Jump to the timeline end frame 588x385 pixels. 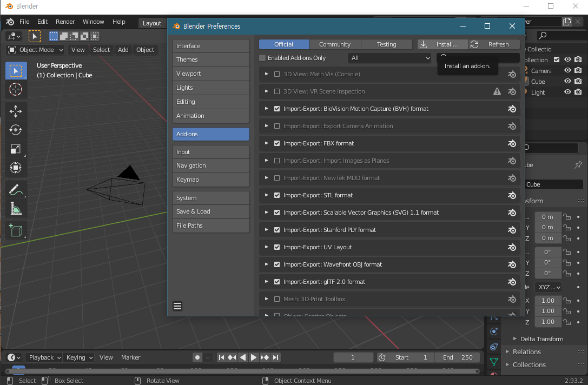(276, 357)
